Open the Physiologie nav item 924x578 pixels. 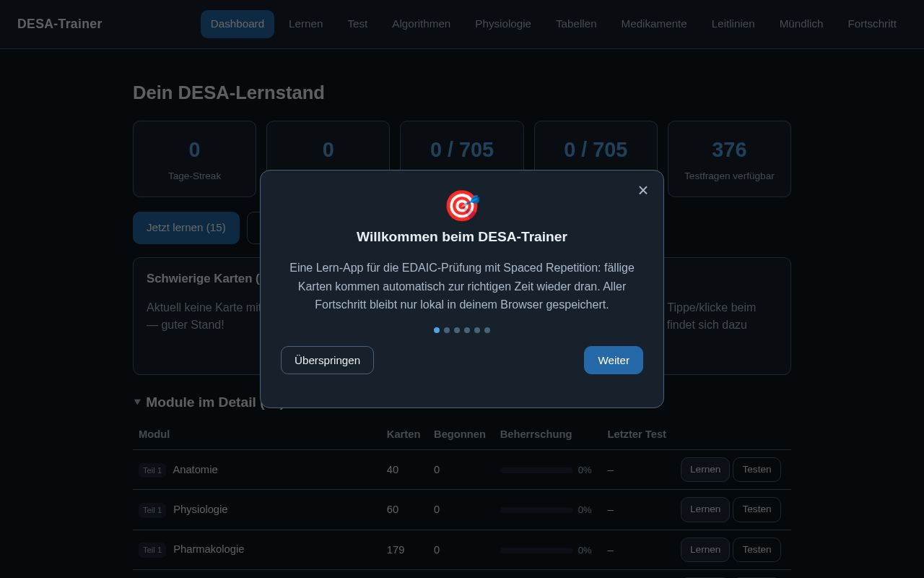click(x=503, y=24)
